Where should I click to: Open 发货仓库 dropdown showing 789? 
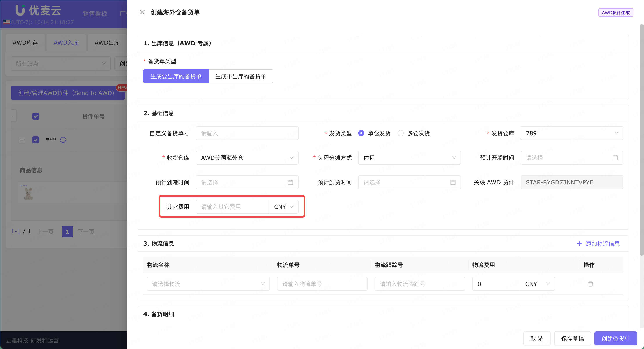pos(572,133)
